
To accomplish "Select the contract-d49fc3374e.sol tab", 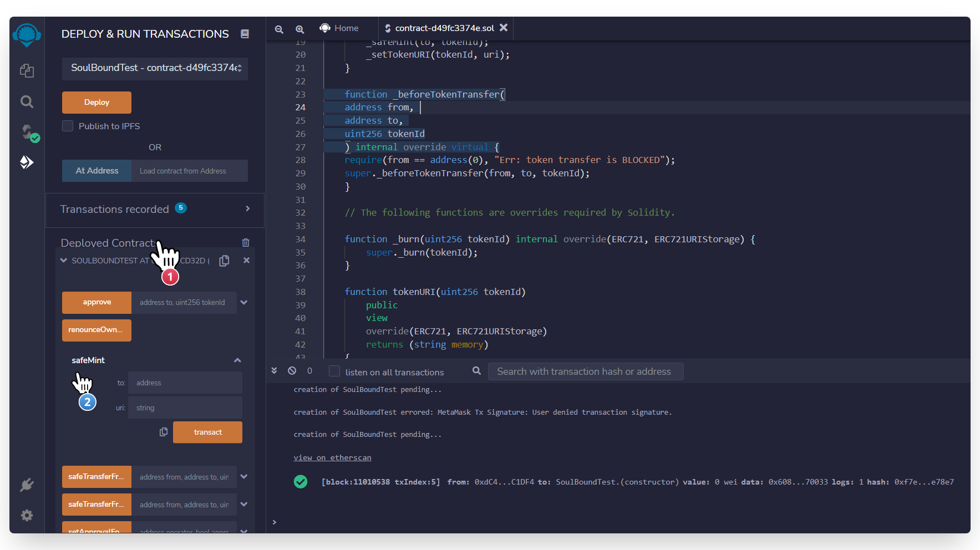I will [x=444, y=28].
